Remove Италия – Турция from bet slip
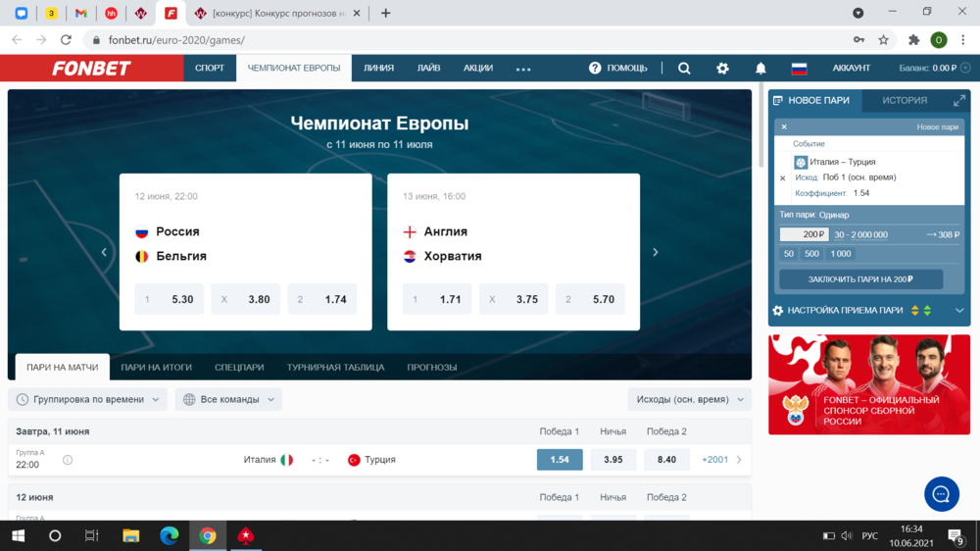 (x=782, y=178)
